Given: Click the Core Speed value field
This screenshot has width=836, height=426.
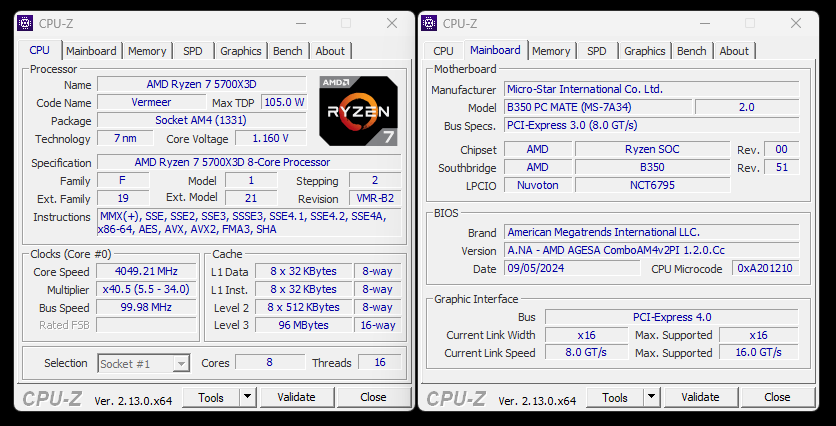Looking at the screenshot, I should point(147,272).
